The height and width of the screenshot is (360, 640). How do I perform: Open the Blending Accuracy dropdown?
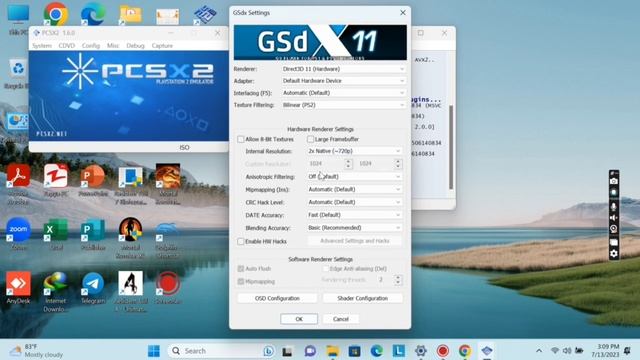[354, 228]
